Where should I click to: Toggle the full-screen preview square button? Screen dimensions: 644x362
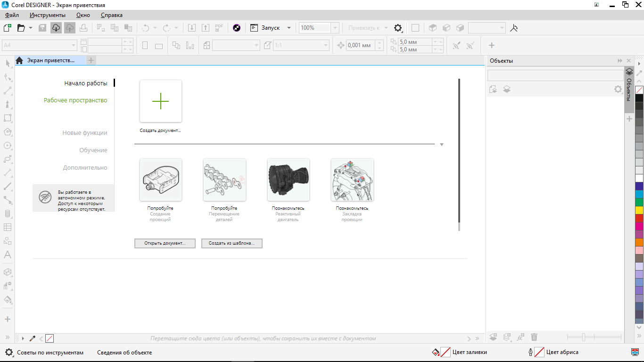pos(415,28)
